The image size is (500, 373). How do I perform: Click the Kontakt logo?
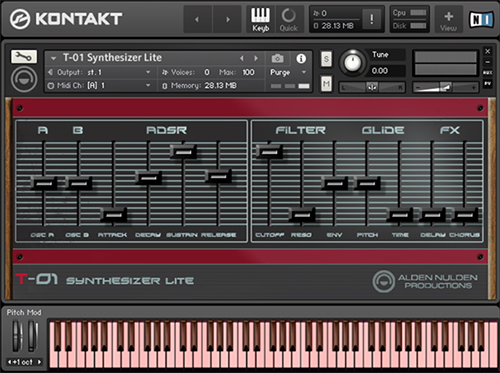pos(66,18)
